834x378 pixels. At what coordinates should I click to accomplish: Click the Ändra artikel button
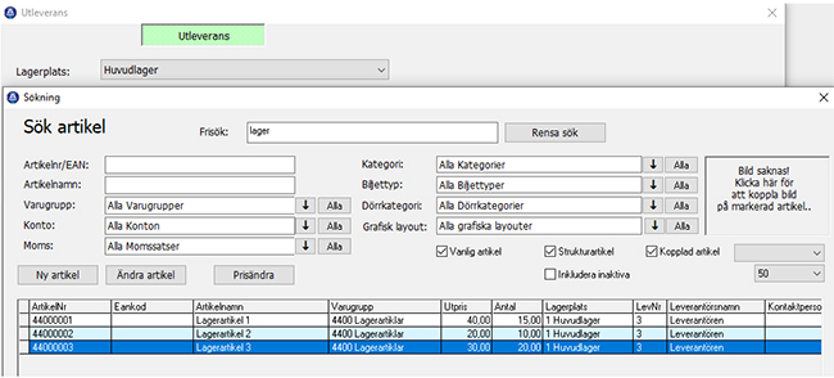pos(146,275)
